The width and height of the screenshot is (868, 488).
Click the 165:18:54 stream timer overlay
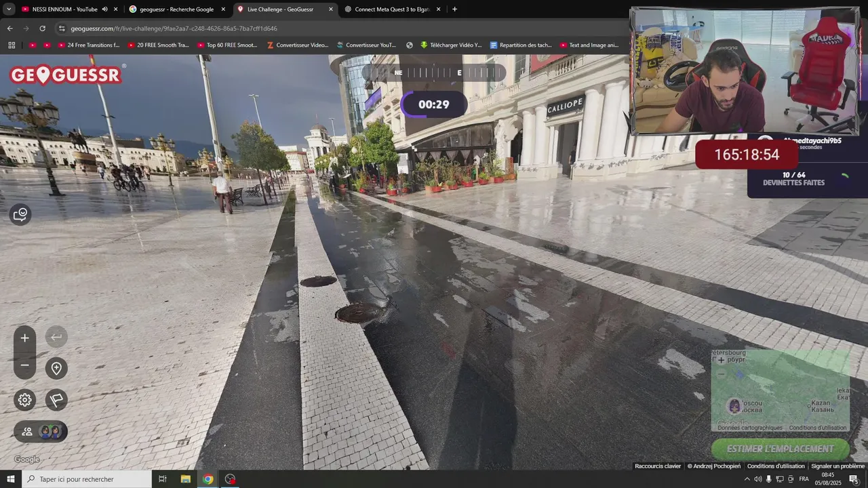(747, 155)
